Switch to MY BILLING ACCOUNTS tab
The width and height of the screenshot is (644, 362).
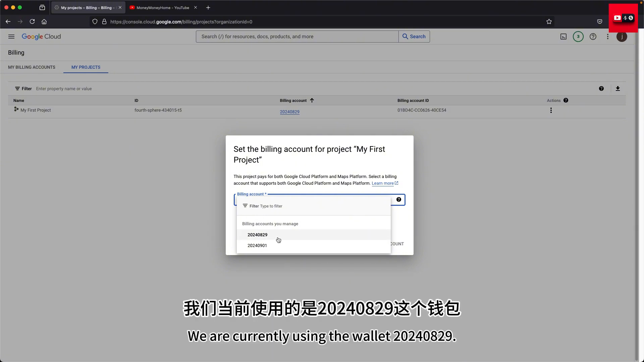click(x=32, y=67)
